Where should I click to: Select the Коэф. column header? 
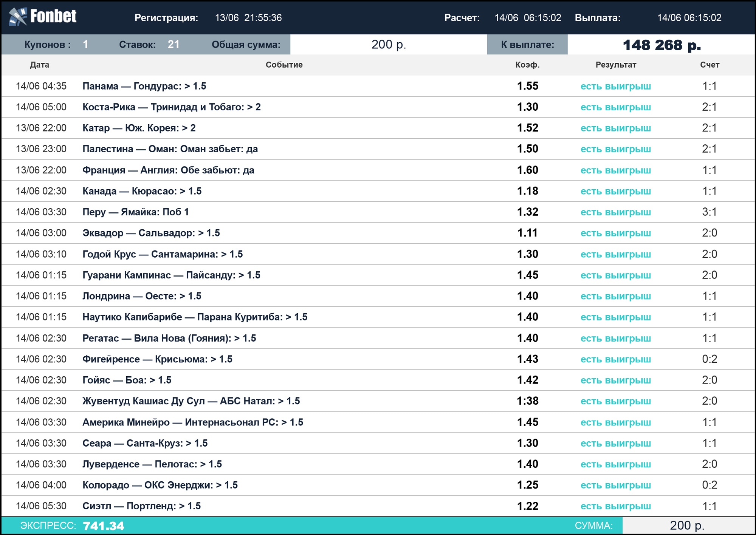pyautogui.click(x=527, y=65)
